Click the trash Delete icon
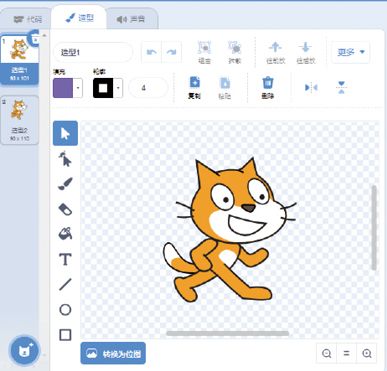Screen dimensions: 387x371 [268, 87]
